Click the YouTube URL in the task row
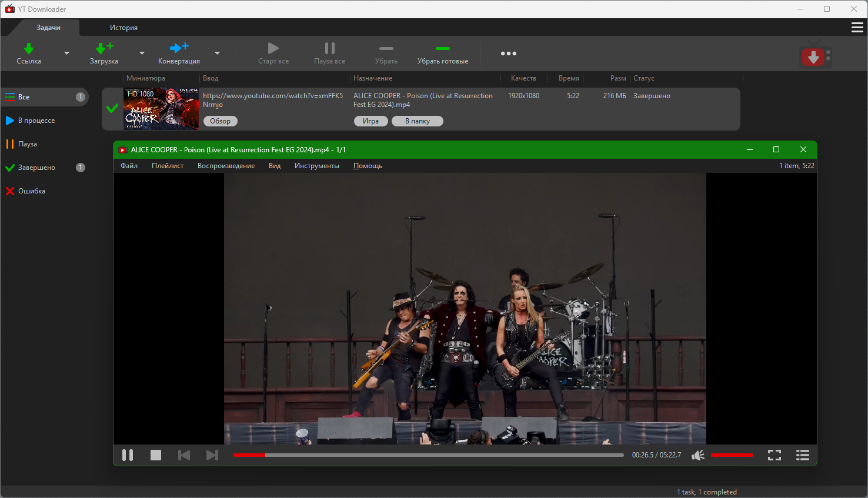Image resolution: width=868 pixels, height=498 pixels. (x=273, y=100)
